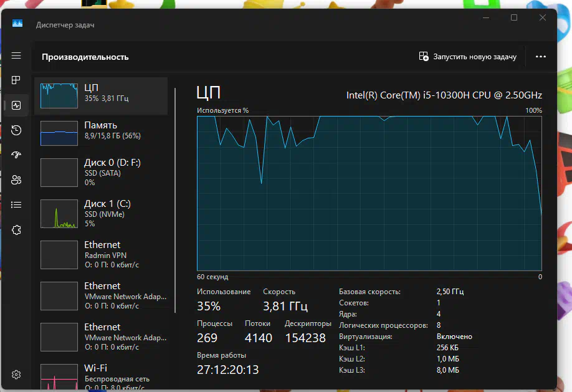Click the 'Использование' value 35%
Viewport: 572px width, 392px height.
pyautogui.click(x=209, y=306)
